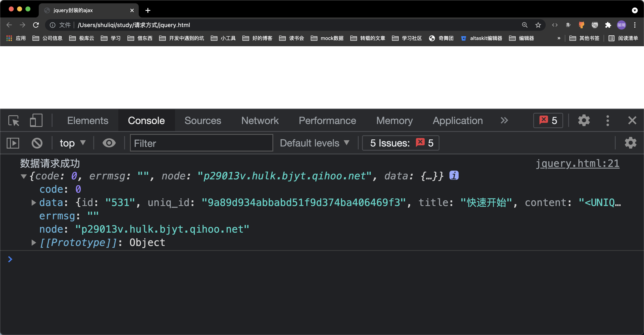
Task: Open the 丽琦 profile avatar
Action: pyautogui.click(x=622, y=25)
